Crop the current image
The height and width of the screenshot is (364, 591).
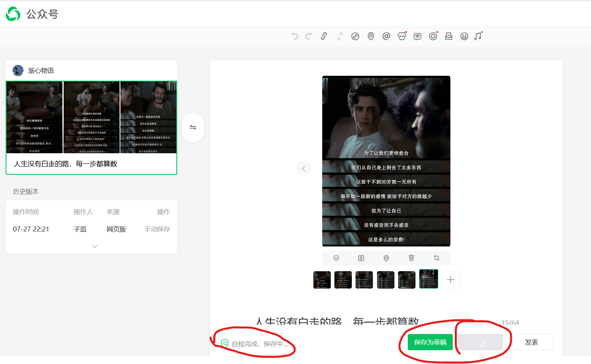[x=437, y=258]
